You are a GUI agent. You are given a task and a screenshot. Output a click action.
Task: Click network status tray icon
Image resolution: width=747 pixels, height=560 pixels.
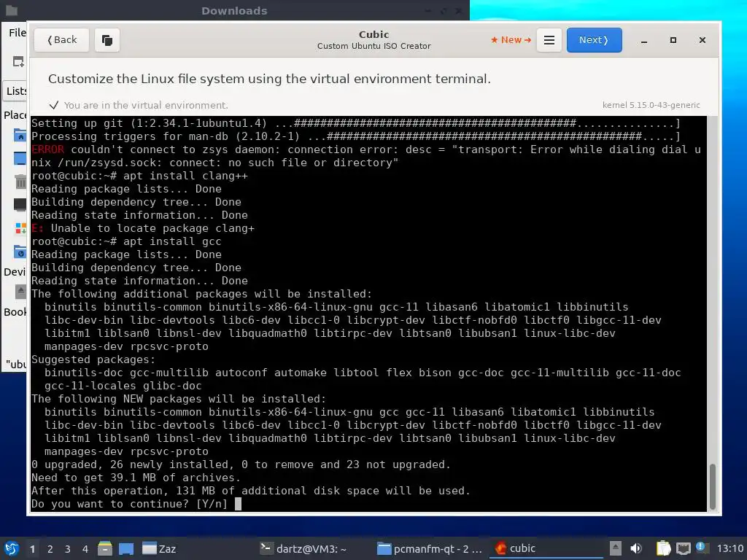683,548
